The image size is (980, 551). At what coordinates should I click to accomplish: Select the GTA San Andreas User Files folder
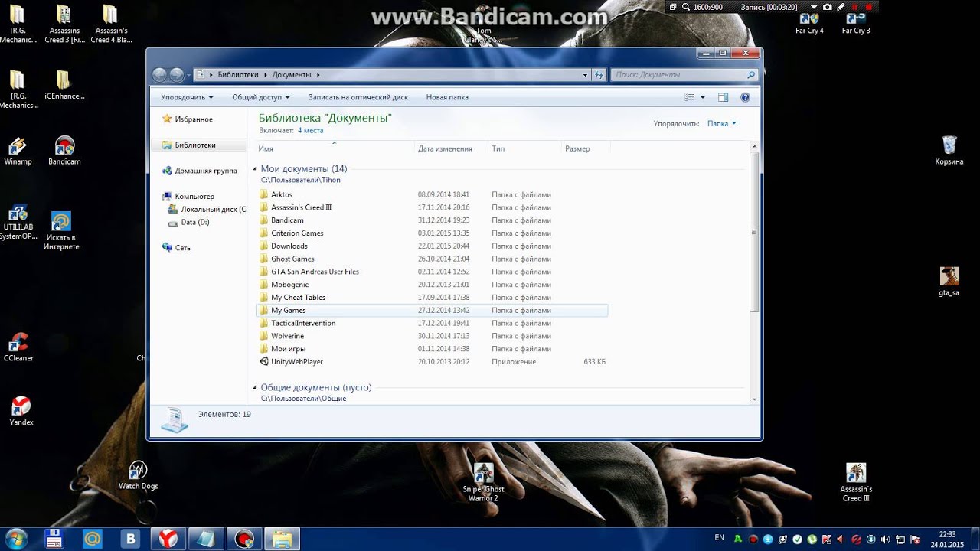pyautogui.click(x=433, y=272)
